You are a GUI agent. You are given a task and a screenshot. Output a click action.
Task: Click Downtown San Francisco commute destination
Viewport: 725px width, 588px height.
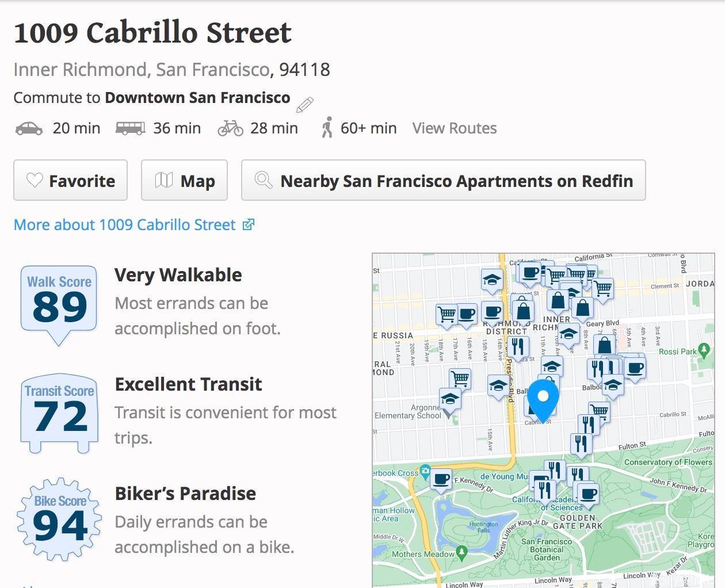coord(197,98)
